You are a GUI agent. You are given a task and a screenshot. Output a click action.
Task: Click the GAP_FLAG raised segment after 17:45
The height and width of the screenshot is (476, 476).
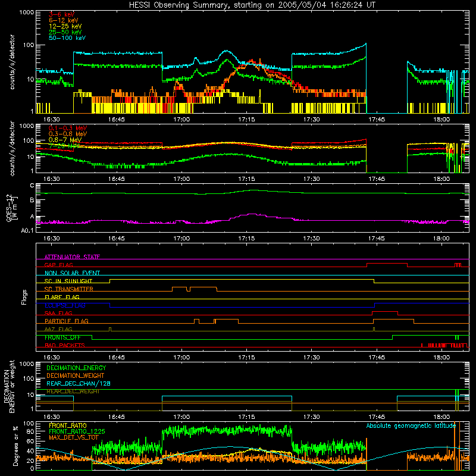[387, 264]
